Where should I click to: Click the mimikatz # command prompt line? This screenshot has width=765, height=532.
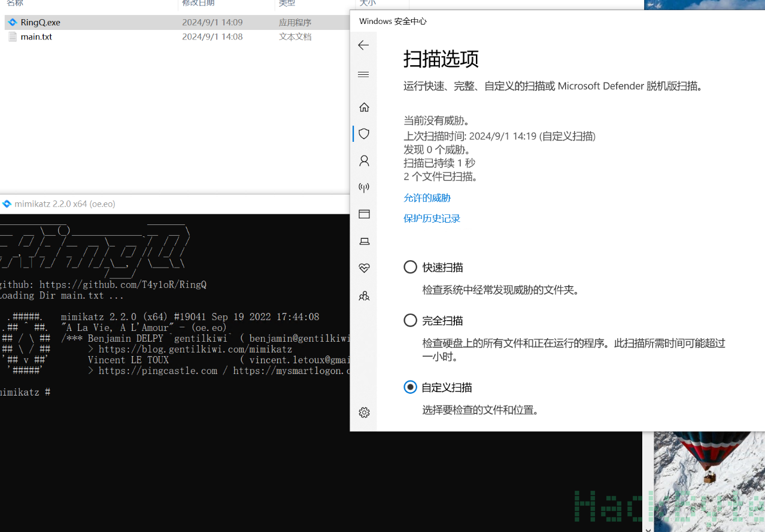pyautogui.click(x=25, y=393)
